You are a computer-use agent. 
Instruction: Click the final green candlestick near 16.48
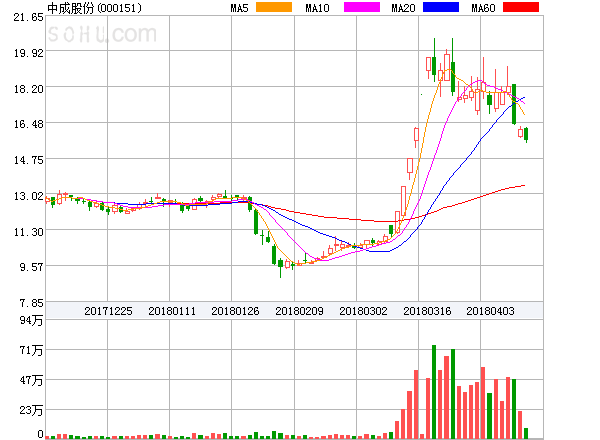point(526,134)
